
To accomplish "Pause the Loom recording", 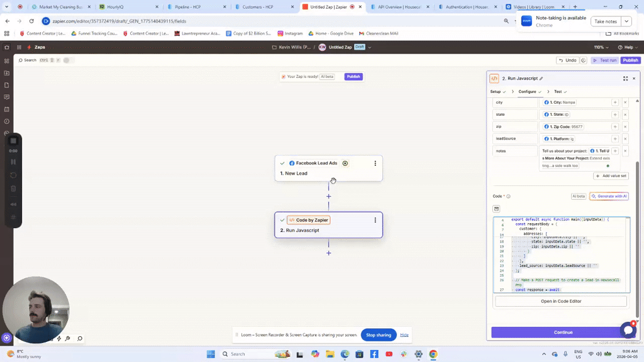I will pyautogui.click(x=13, y=162).
